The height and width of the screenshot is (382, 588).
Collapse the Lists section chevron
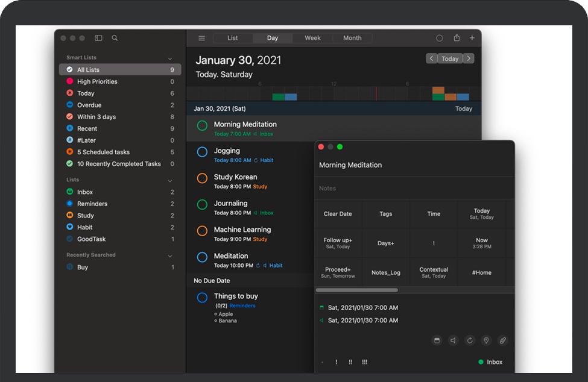(x=170, y=181)
